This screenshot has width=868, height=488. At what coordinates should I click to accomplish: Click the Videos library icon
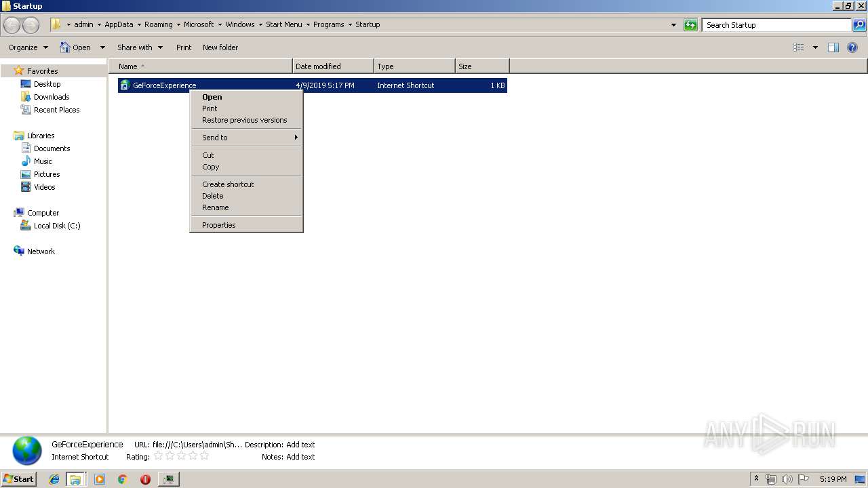coord(26,187)
